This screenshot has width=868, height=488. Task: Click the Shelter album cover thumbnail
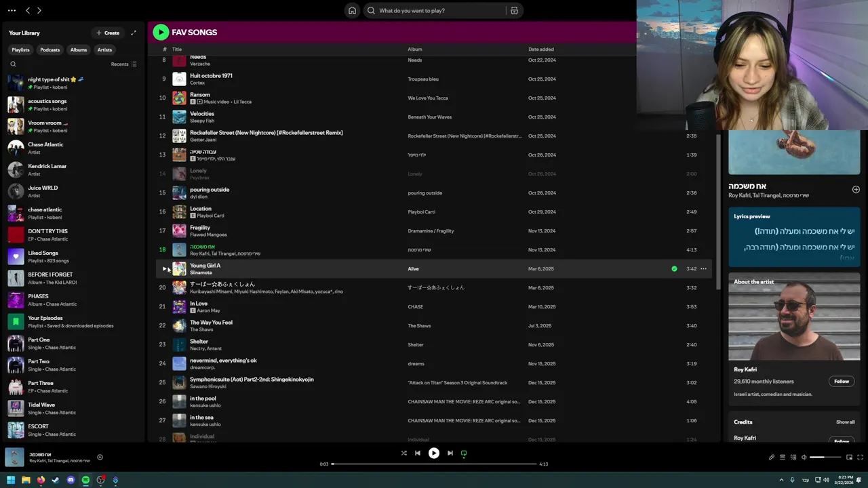click(x=179, y=344)
